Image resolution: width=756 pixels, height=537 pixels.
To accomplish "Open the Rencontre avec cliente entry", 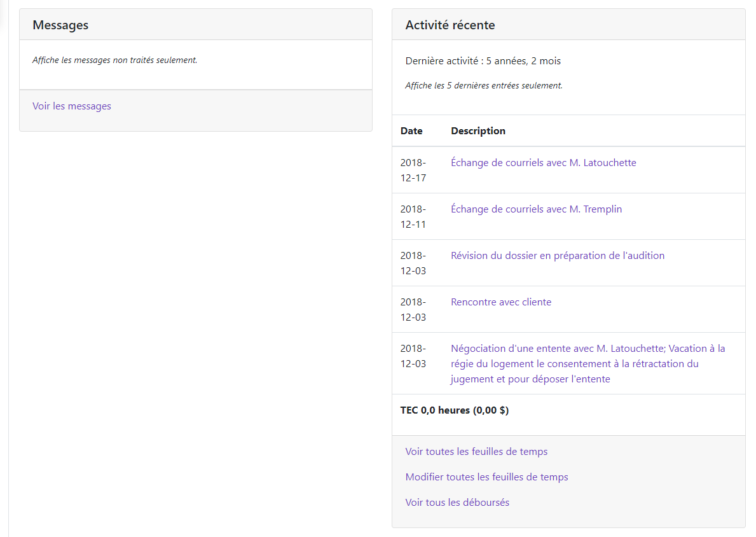I will (500, 302).
